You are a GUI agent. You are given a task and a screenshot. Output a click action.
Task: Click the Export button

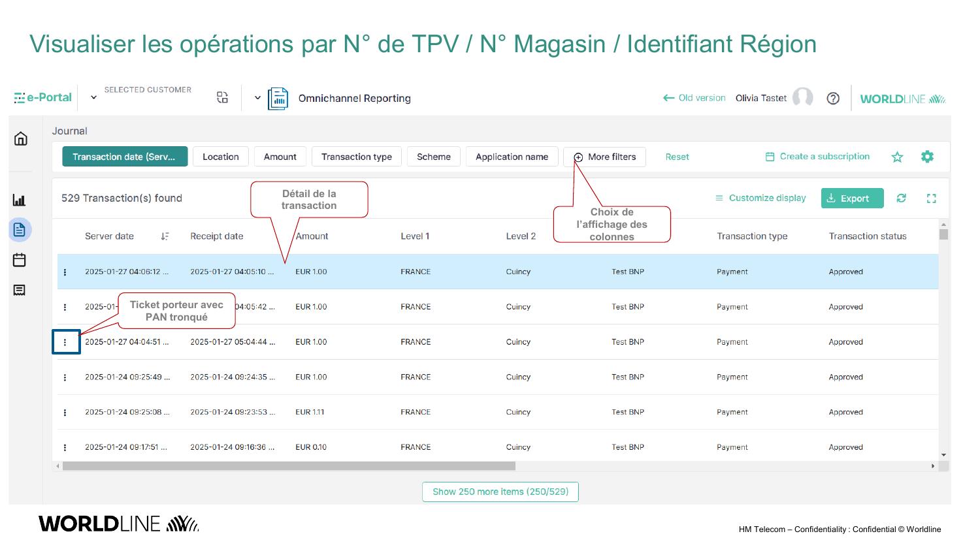tap(853, 198)
